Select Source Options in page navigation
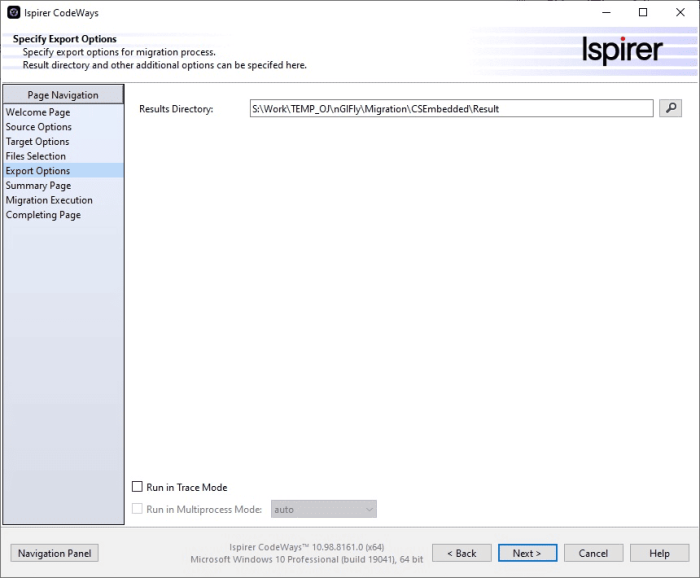700x578 pixels. click(39, 127)
